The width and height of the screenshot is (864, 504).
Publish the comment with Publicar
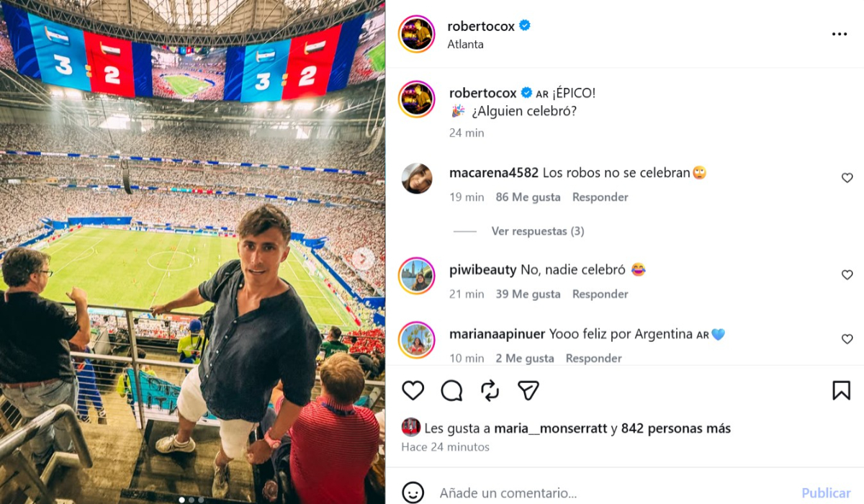tap(826, 493)
